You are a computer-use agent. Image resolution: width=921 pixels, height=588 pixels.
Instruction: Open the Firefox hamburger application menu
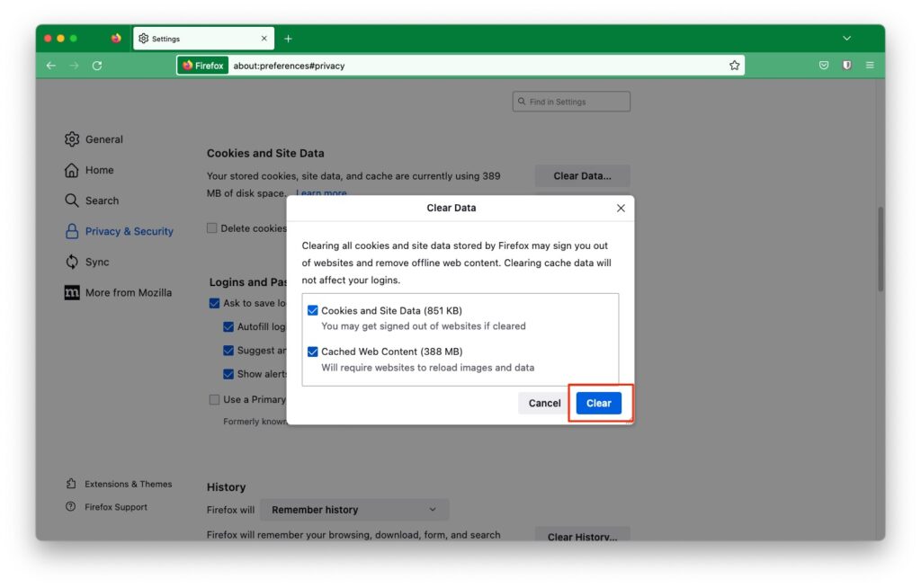tap(870, 66)
